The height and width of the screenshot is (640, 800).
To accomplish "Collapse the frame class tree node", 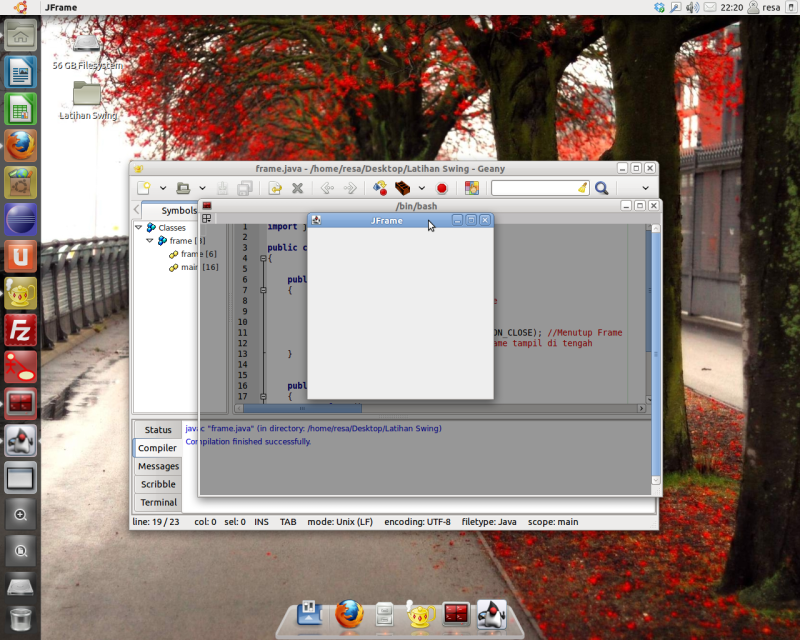I will point(149,240).
